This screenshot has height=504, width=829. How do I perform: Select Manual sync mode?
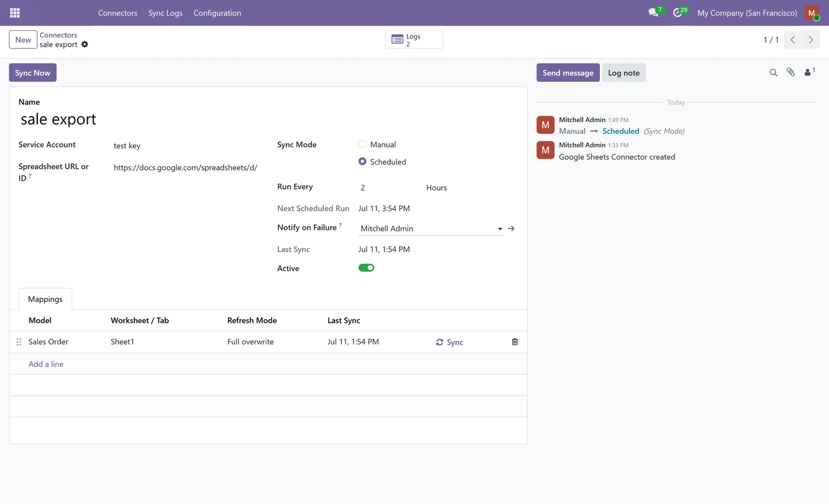[x=362, y=144]
